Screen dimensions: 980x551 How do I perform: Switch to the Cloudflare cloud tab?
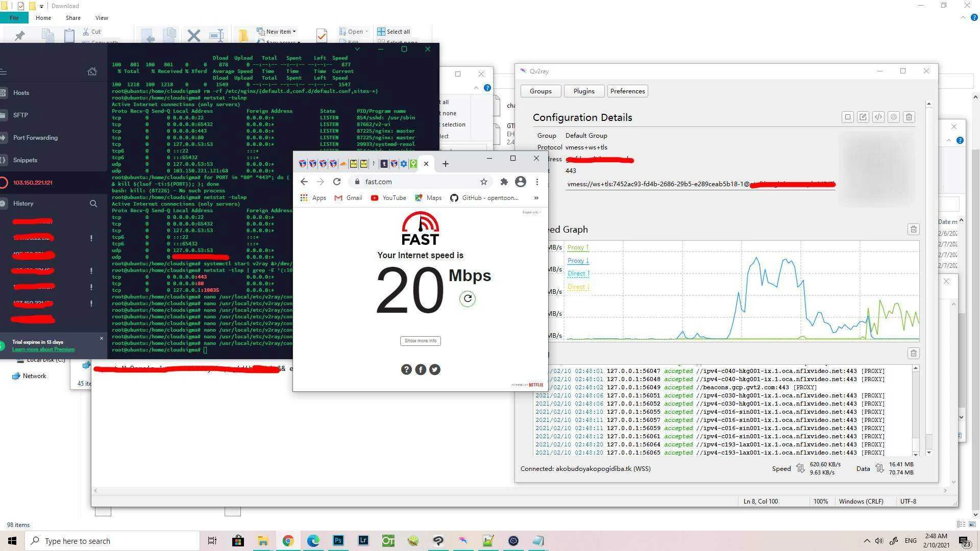tap(343, 164)
